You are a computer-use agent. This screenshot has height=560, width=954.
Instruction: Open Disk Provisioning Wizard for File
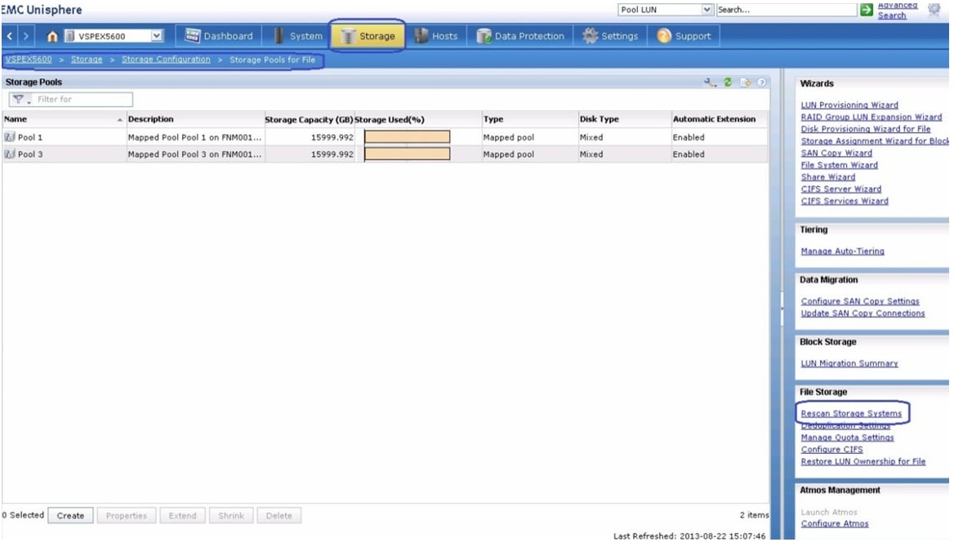pyautogui.click(x=866, y=129)
